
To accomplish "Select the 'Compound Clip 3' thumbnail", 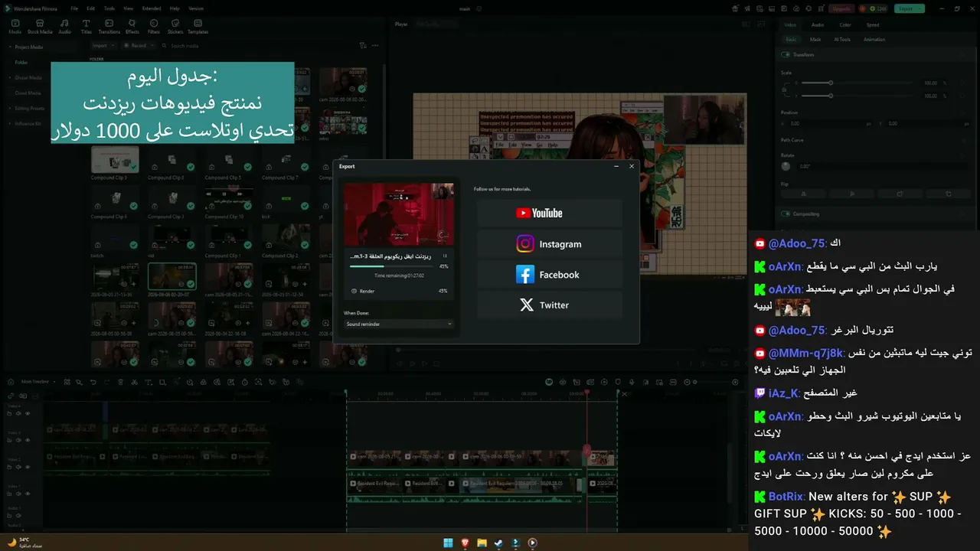I will coord(115,160).
